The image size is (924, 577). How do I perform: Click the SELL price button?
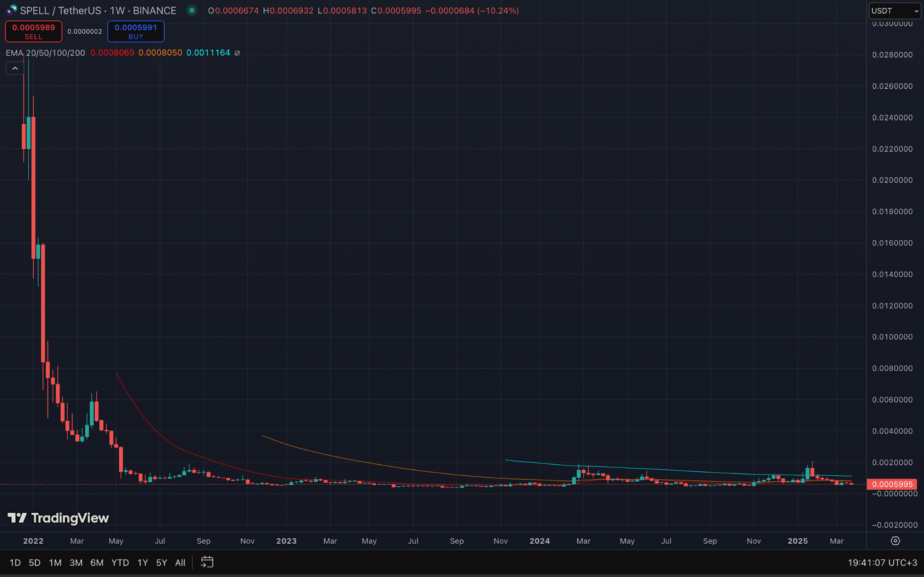(33, 31)
